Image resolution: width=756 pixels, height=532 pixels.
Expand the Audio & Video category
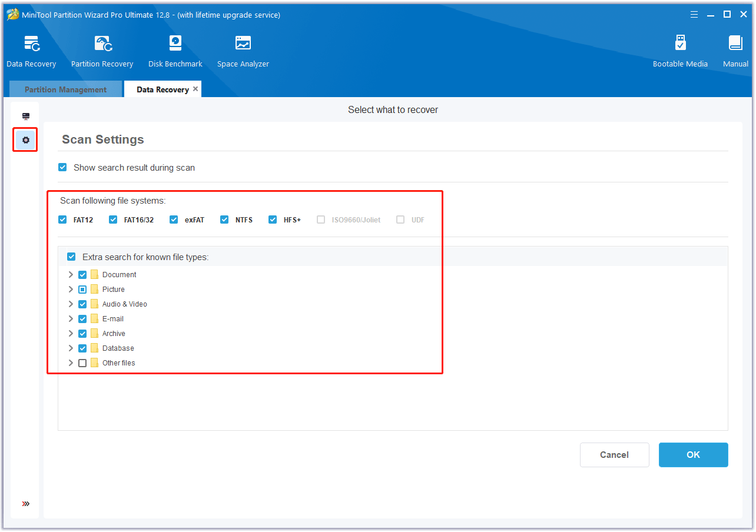tap(71, 304)
